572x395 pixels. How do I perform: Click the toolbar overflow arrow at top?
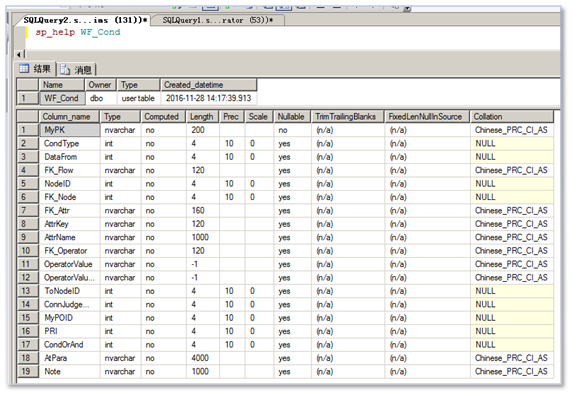[x=407, y=8]
